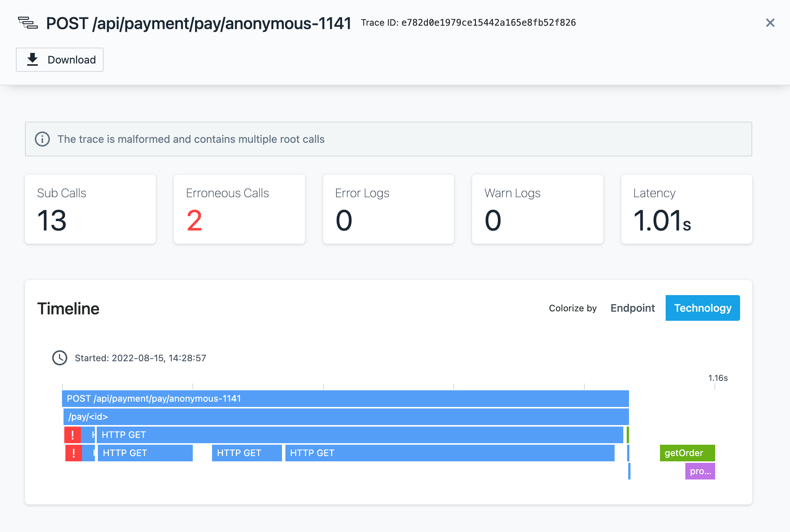Open the Sub Calls 13 card
This screenshot has height=532, width=790.
90,209
